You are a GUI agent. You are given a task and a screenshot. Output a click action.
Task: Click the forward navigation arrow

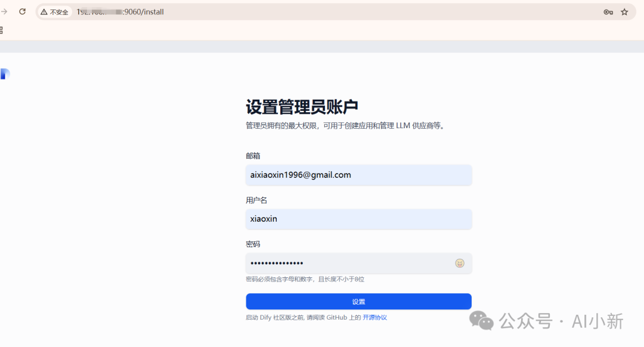pos(4,11)
